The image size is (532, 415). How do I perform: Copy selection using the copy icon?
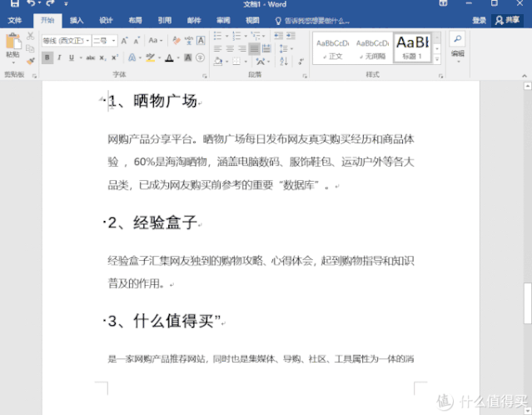pos(30,48)
